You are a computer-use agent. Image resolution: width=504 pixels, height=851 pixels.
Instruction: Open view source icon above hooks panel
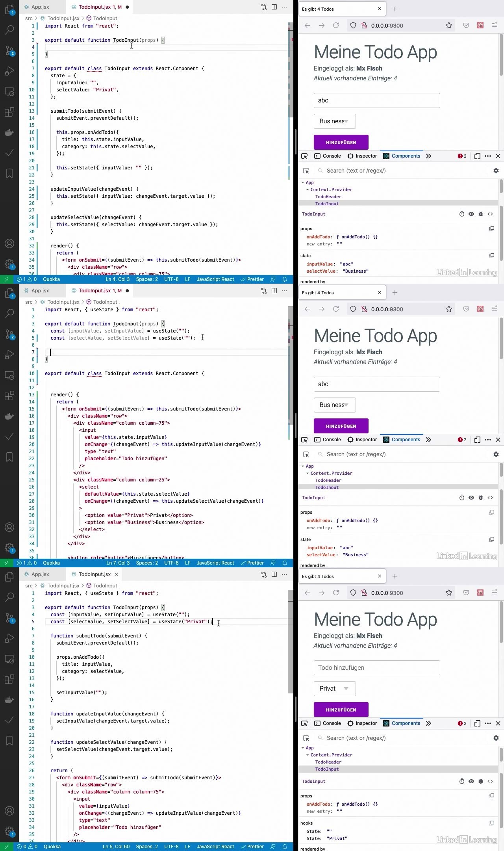point(490,781)
